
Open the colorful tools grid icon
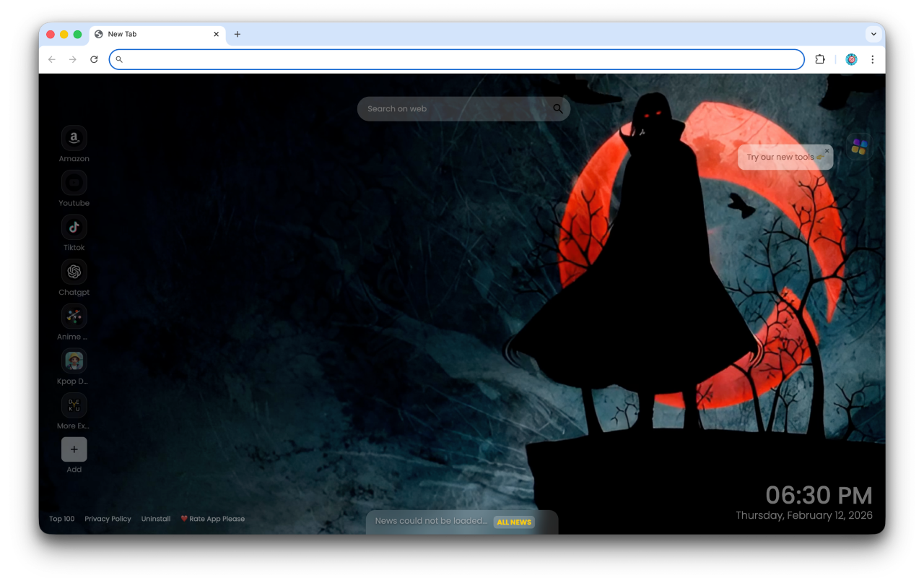click(x=859, y=147)
